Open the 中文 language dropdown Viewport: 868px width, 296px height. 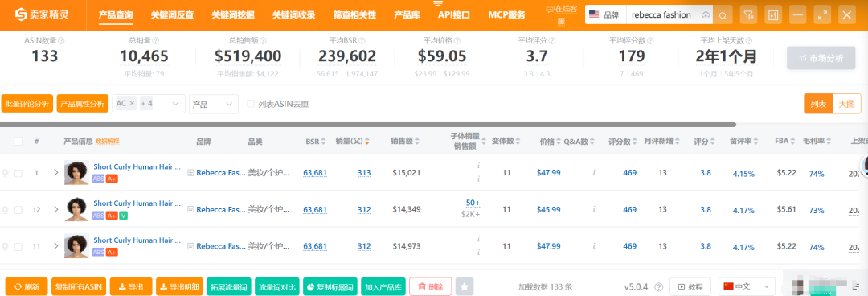tap(746, 286)
